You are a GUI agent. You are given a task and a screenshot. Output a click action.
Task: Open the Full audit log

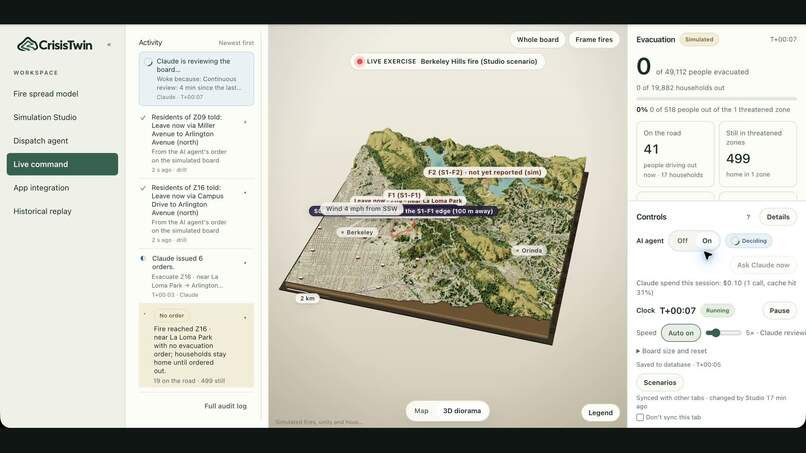pyautogui.click(x=225, y=406)
